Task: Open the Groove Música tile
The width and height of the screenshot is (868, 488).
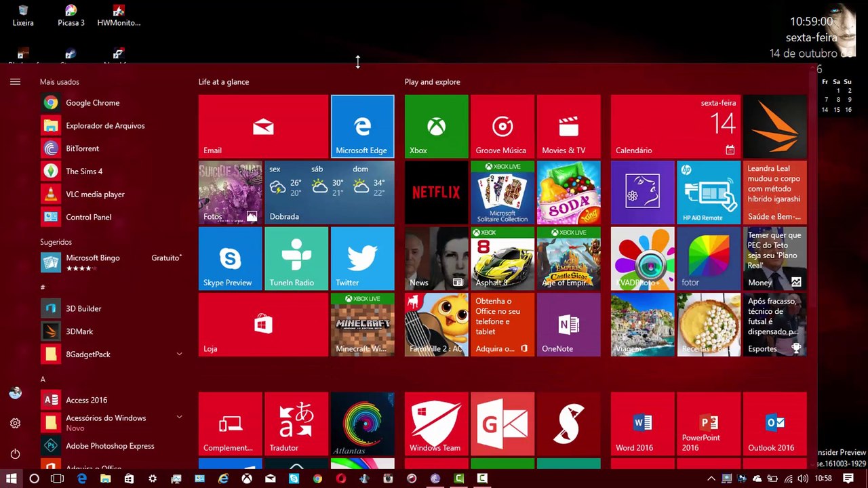Action: [502, 126]
